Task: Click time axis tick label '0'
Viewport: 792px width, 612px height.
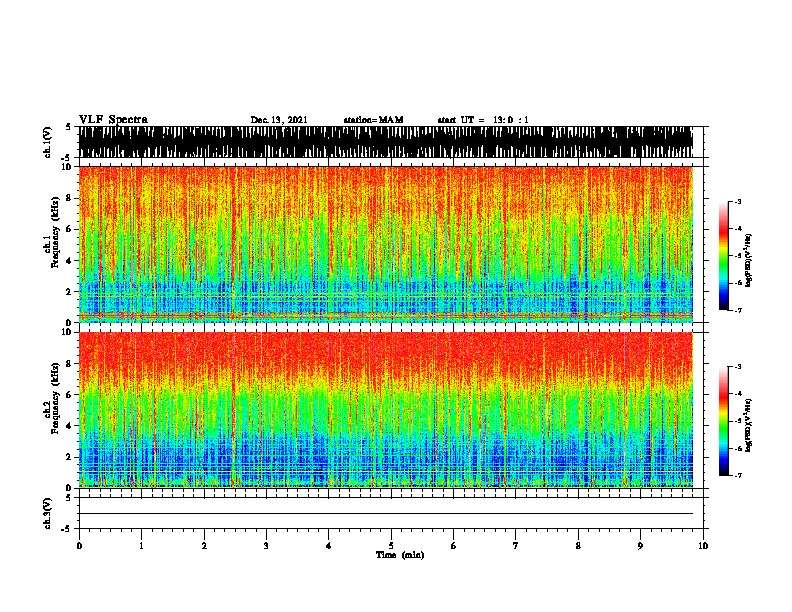Action: click(x=79, y=546)
